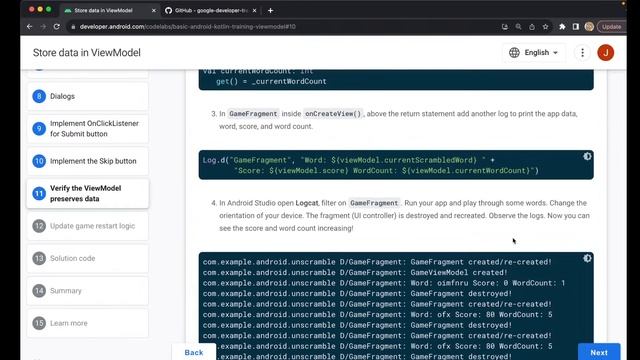This screenshot has width=640, height=360.
Task: Click the Next button
Action: click(599, 352)
